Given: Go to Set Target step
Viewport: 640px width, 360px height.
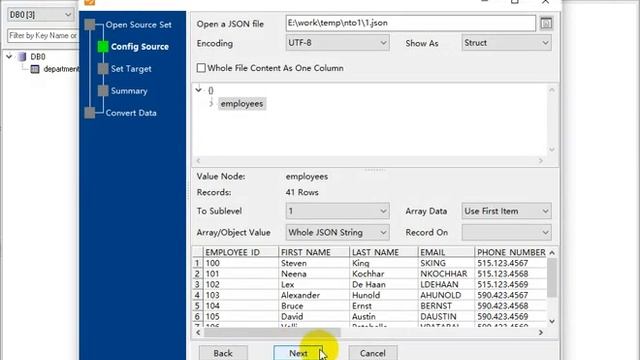Looking at the screenshot, I should 131,69.
